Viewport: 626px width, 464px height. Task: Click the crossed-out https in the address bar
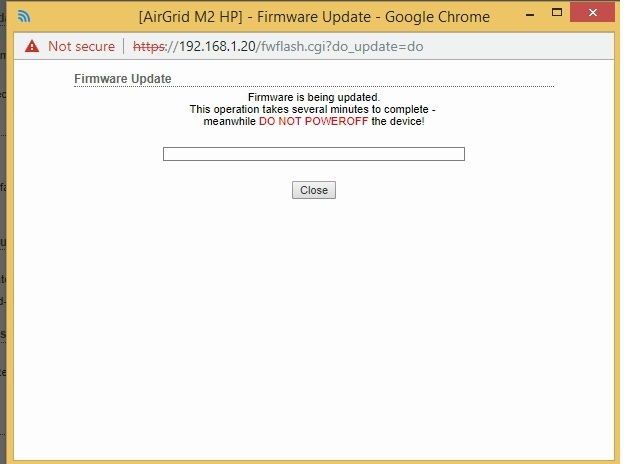coord(152,46)
